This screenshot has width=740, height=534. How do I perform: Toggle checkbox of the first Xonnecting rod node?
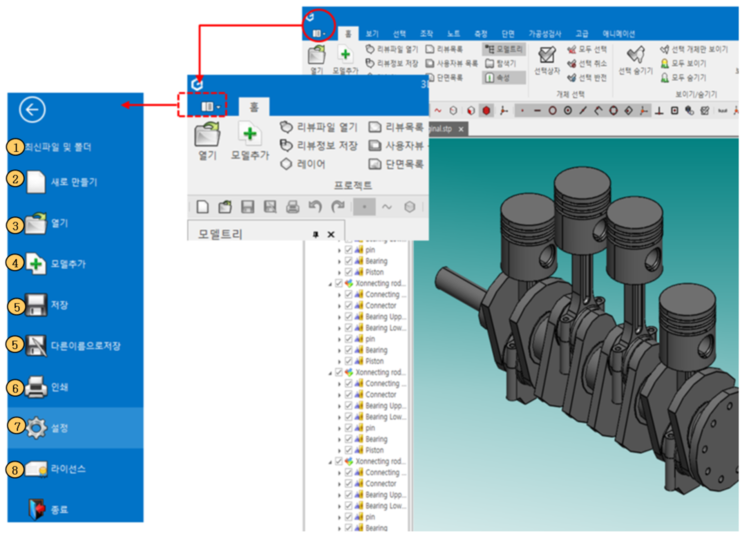click(338, 284)
